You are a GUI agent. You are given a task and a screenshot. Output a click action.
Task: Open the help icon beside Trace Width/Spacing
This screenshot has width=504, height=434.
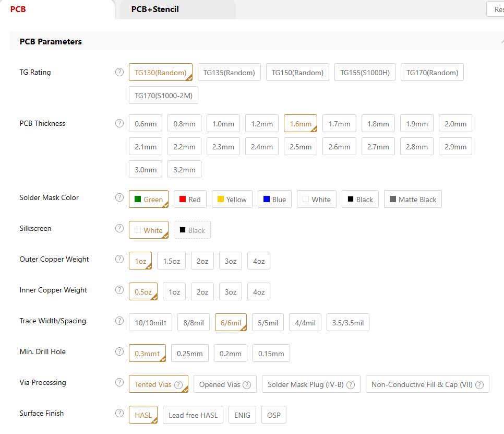119,321
